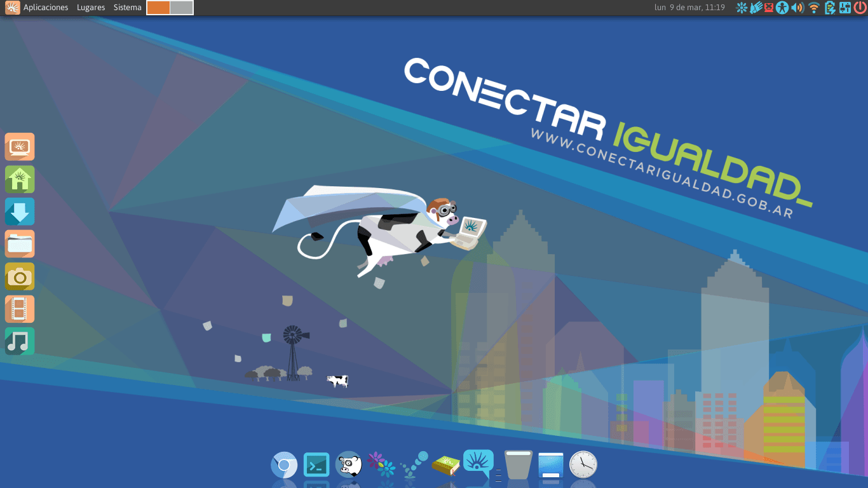868x488 pixels.
Task: Open the Trash from the dock
Action: (518, 464)
